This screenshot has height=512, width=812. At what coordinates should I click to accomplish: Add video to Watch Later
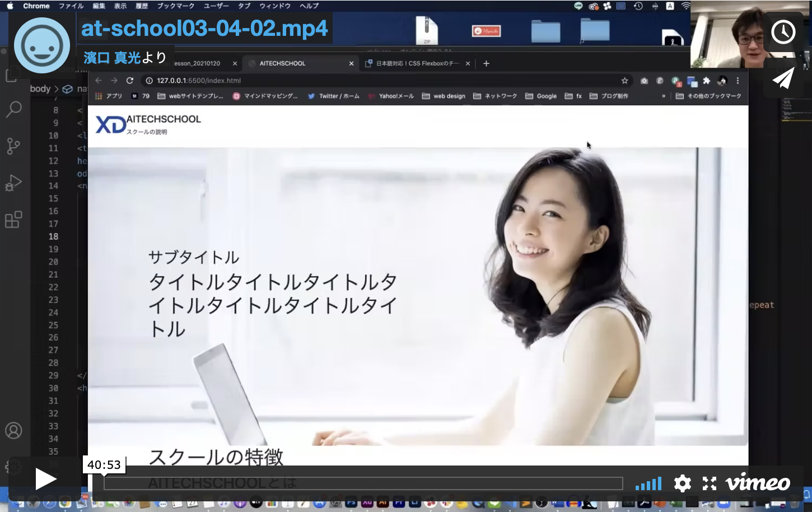point(783,32)
